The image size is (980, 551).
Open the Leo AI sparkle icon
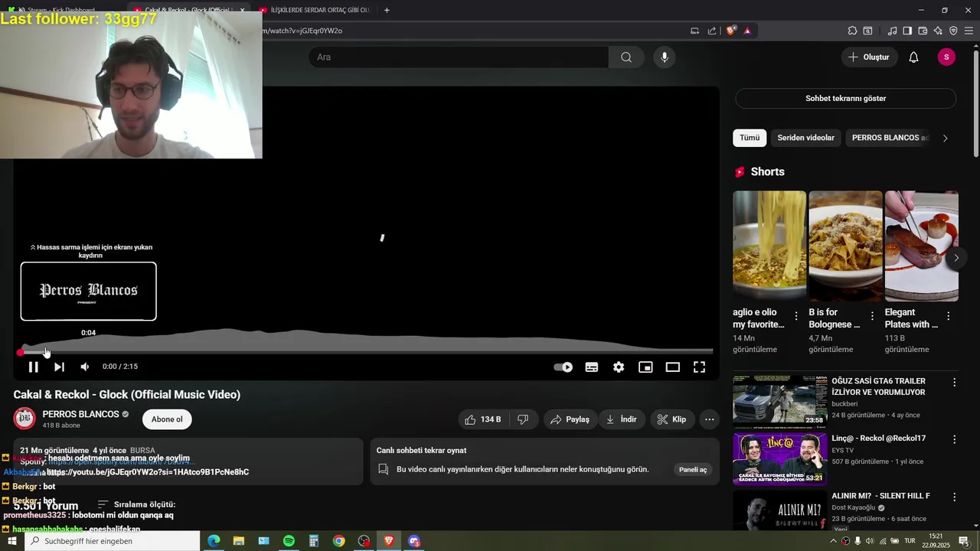coord(938,31)
